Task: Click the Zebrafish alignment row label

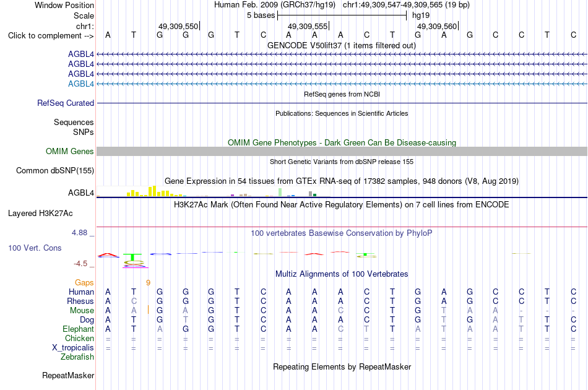Action: (x=77, y=357)
